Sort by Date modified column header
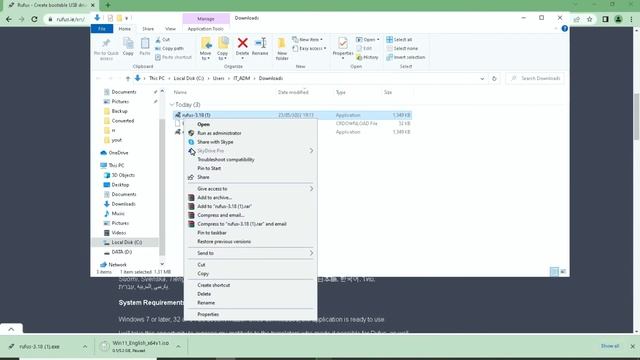The width and height of the screenshot is (640, 360). [293, 92]
